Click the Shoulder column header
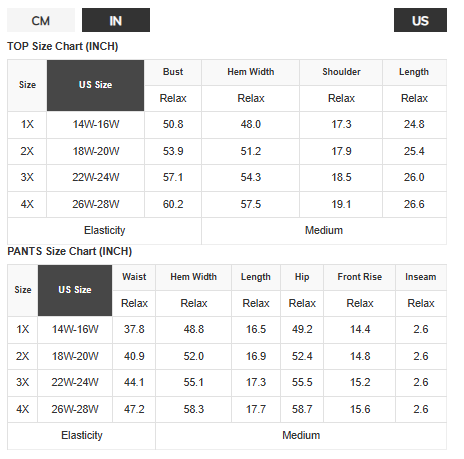The height and width of the screenshot is (459, 464). [341, 72]
